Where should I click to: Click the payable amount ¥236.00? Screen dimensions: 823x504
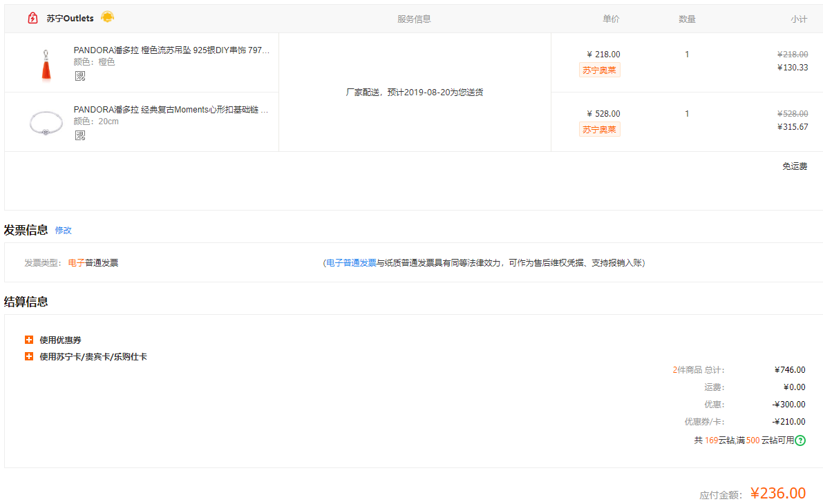[x=778, y=493]
